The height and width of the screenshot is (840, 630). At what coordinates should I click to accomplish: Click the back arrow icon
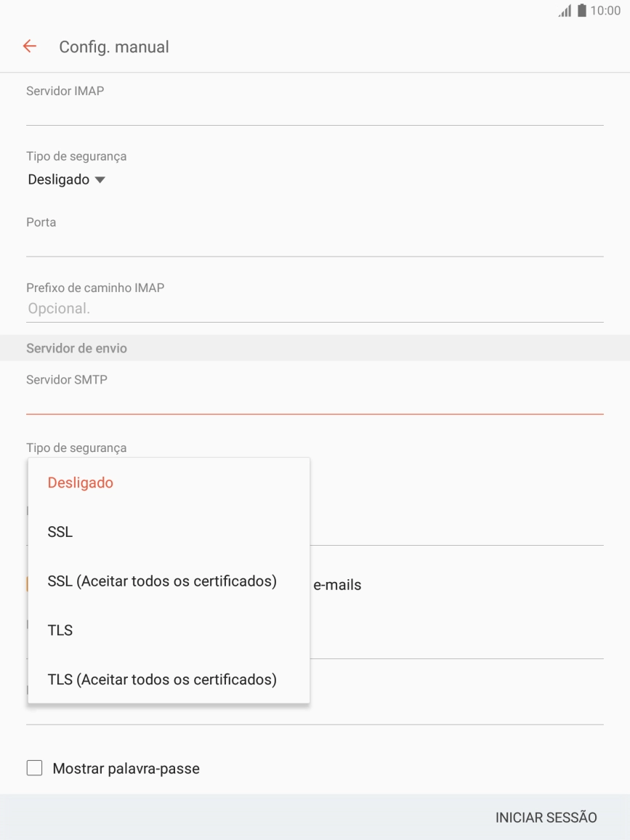(x=28, y=46)
